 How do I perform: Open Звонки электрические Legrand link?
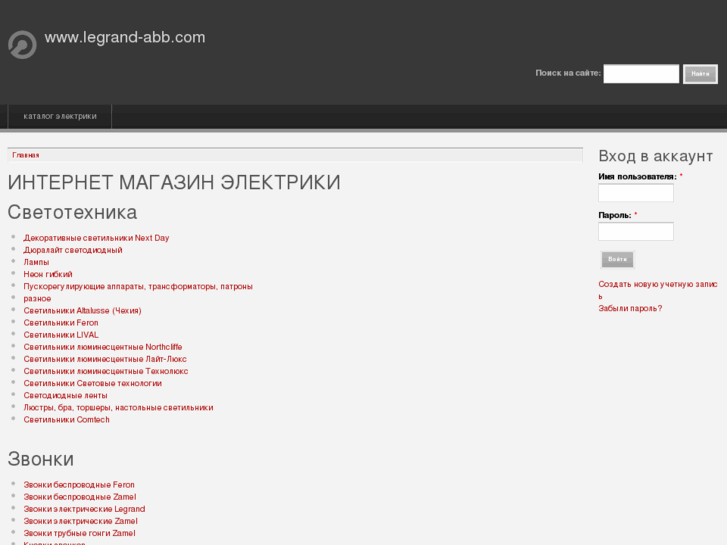(84, 509)
